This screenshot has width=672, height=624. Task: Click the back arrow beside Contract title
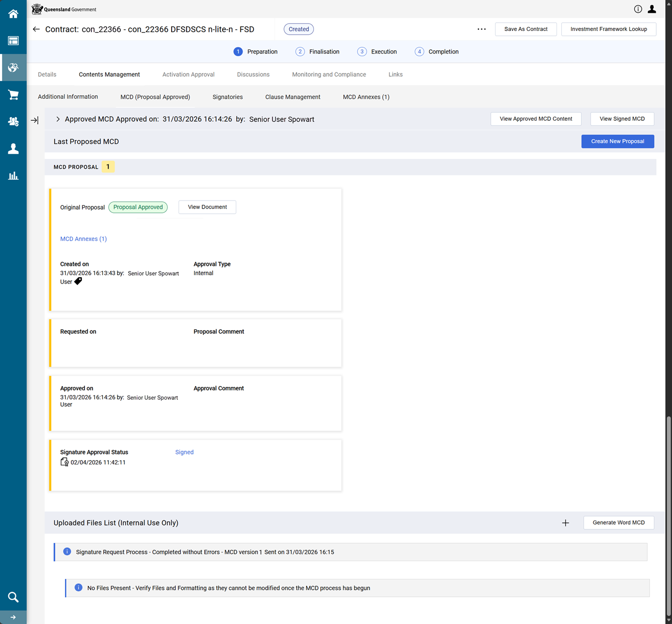tap(36, 29)
